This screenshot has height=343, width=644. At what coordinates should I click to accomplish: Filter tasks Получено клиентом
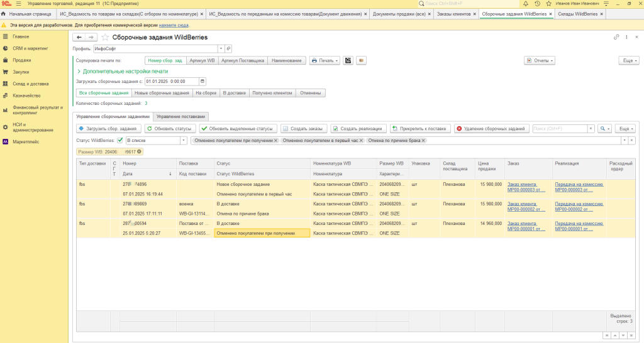pyautogui.click(x=272, y=93)
